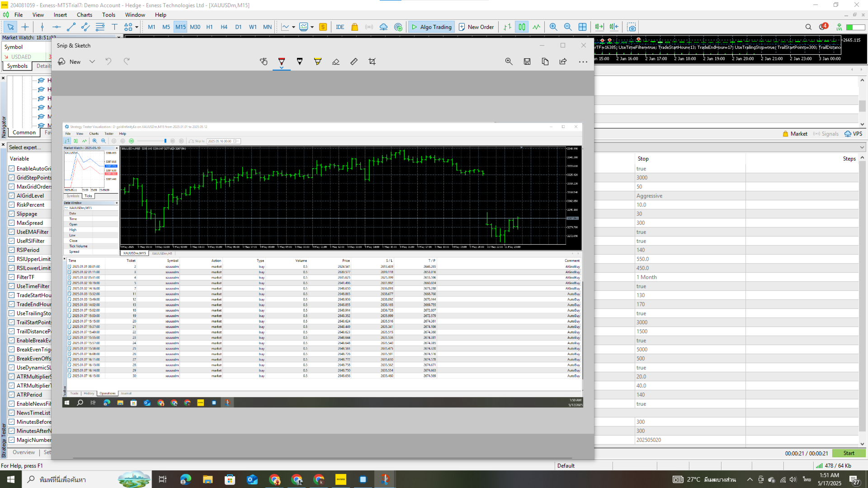Switch to the Overview tab in Strategy Tester
The image size is (868, 488).
pyautogui.click(x=24, y=452)
